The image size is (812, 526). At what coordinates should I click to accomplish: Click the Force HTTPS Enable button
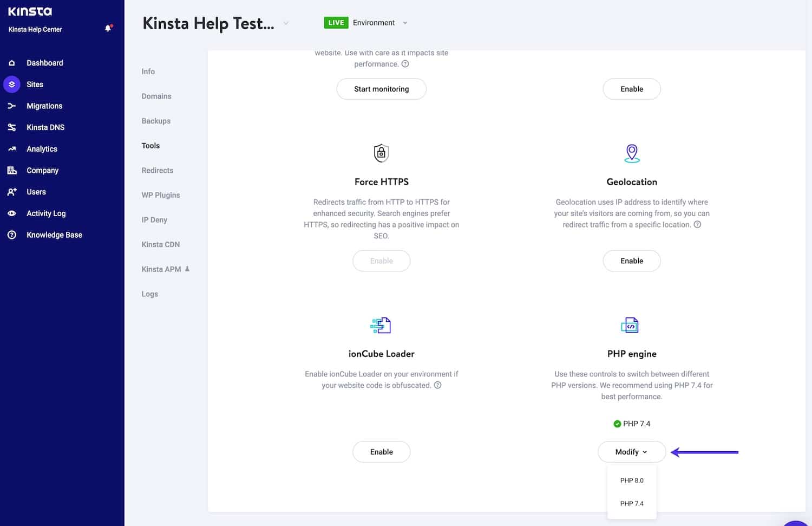[x=382, y=261]
